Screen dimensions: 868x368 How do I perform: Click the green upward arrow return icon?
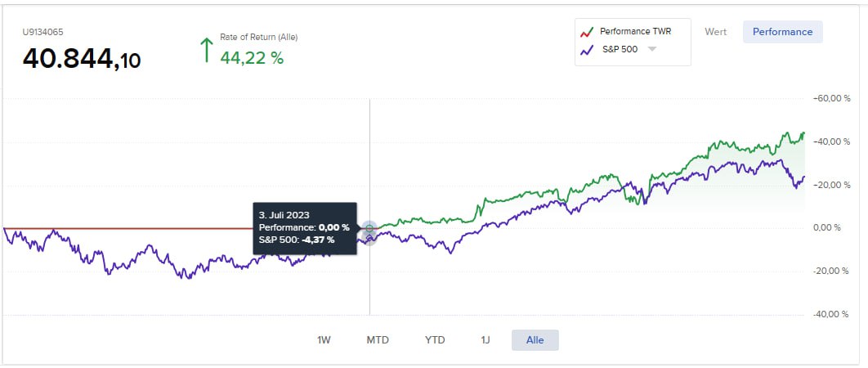pyautogui.click(x=206, y=50)
